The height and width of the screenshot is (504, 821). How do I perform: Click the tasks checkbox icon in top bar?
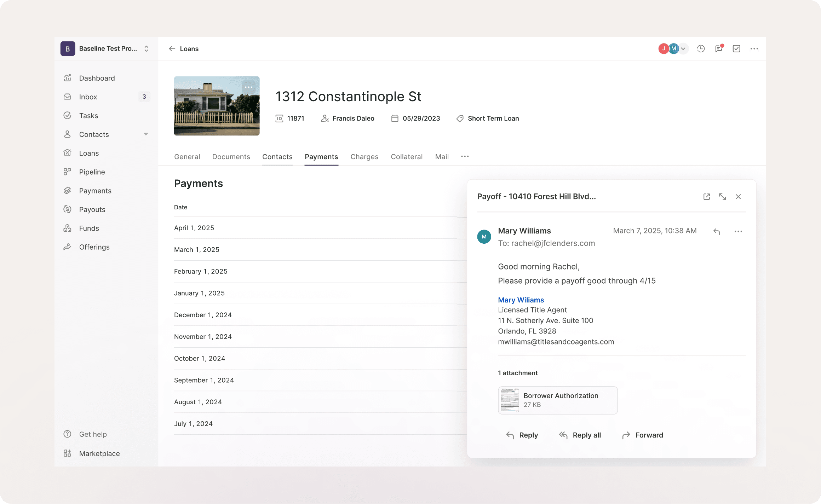click(x=736, y=49)
